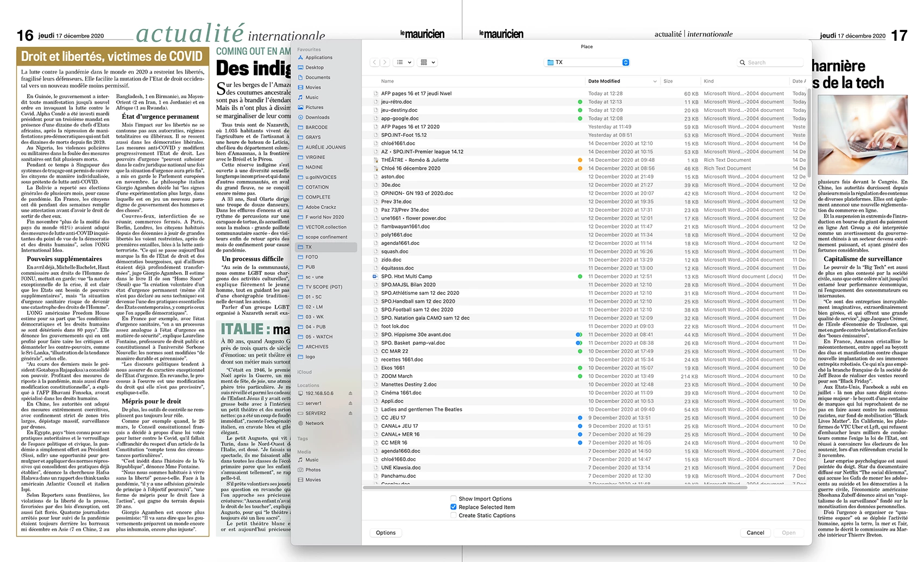This screenshot has width=924, height=562.
Task: Open Downloads from the sidebar
Action: click(317, 117)
